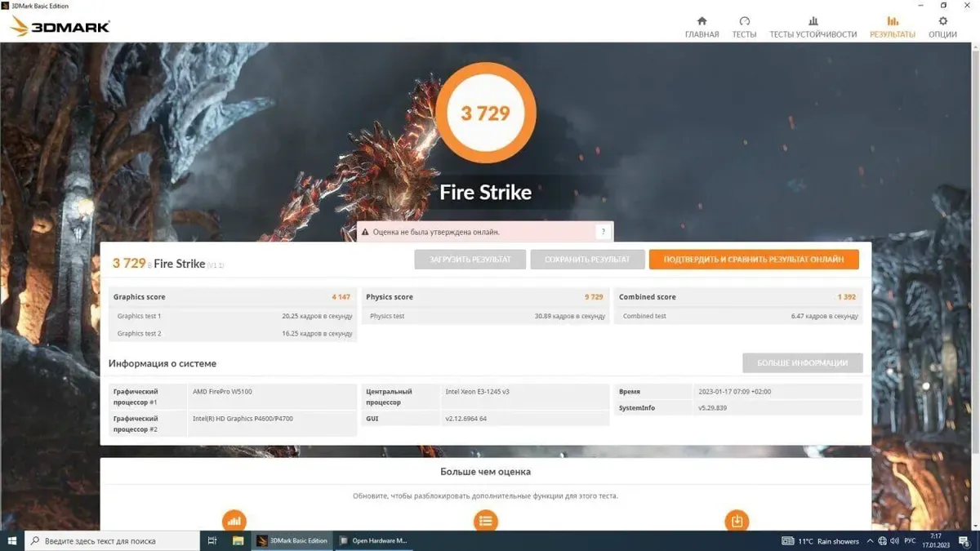980x551 pixels.
Task: Open the Windows Start menu
Action: (x=12, y=540)
